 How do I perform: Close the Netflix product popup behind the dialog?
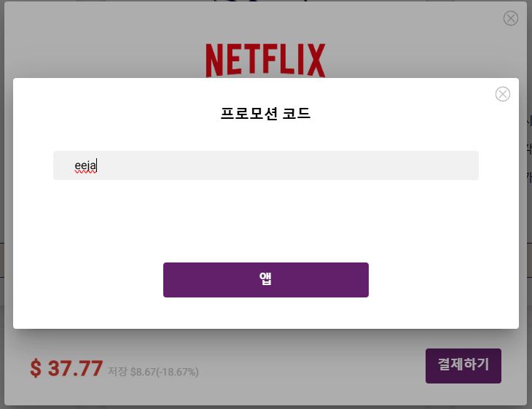point(510,18)
